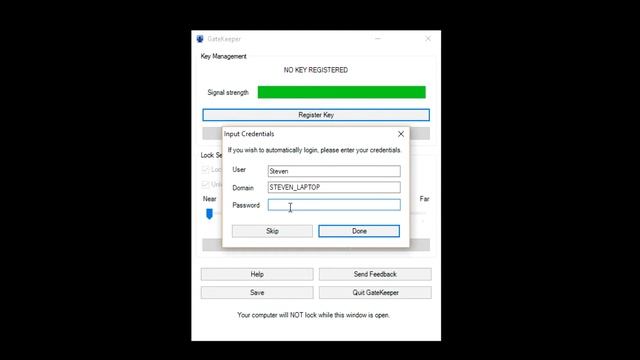
Task: Click the GateKeeper shield icon in title bar
Action: coord(200,39)
